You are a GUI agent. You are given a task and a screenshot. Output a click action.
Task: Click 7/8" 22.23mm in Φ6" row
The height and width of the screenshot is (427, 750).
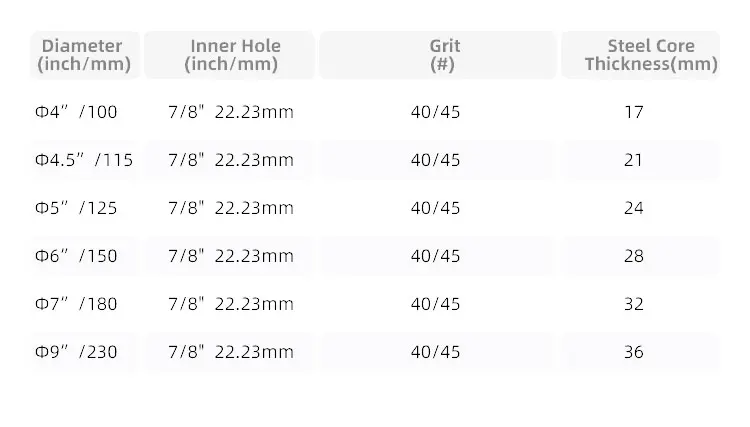tap(231, 256)
